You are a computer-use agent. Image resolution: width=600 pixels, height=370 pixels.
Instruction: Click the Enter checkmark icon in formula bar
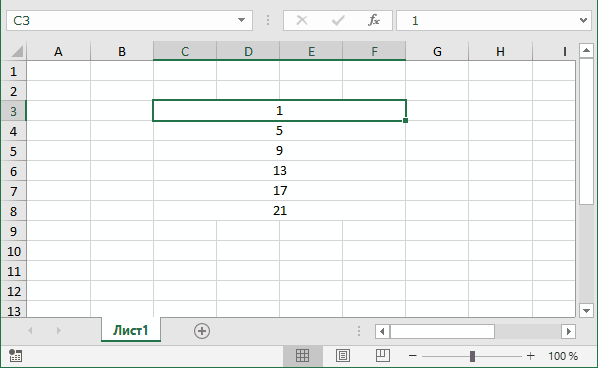point(338,20)
